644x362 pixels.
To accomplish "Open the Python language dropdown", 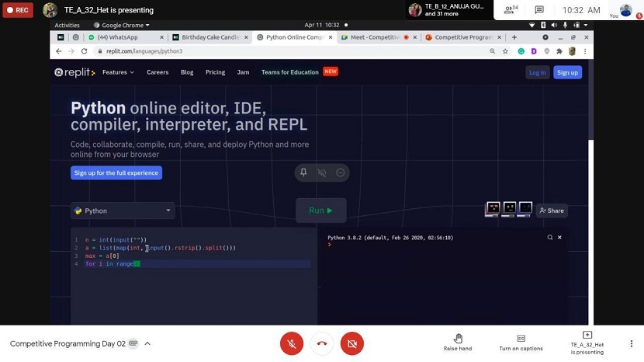I will (123, 211).
